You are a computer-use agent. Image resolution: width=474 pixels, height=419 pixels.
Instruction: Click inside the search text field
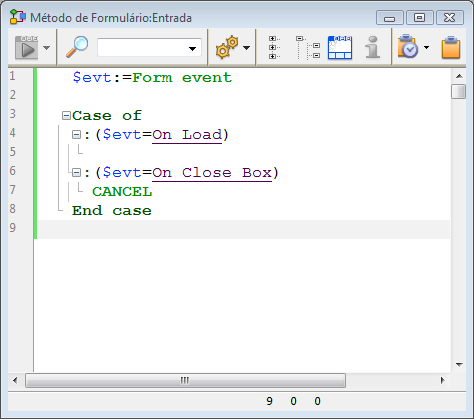point(142,48)
